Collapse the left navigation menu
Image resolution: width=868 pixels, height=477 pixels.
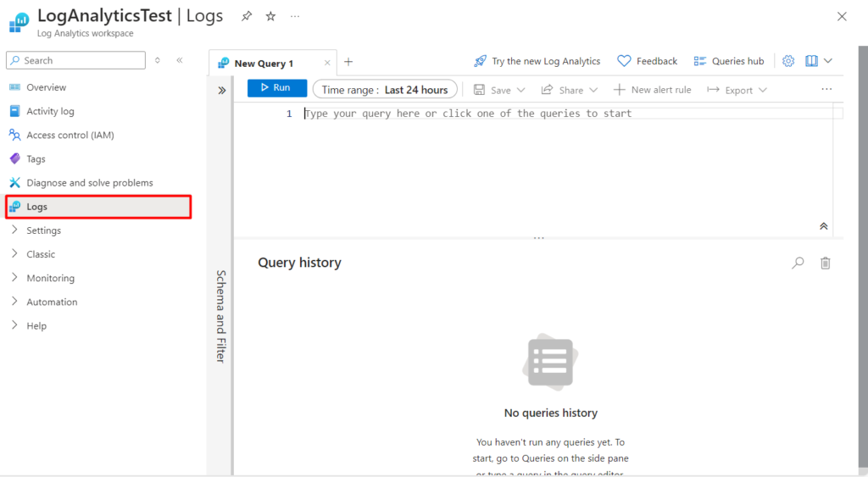point(180,60)
